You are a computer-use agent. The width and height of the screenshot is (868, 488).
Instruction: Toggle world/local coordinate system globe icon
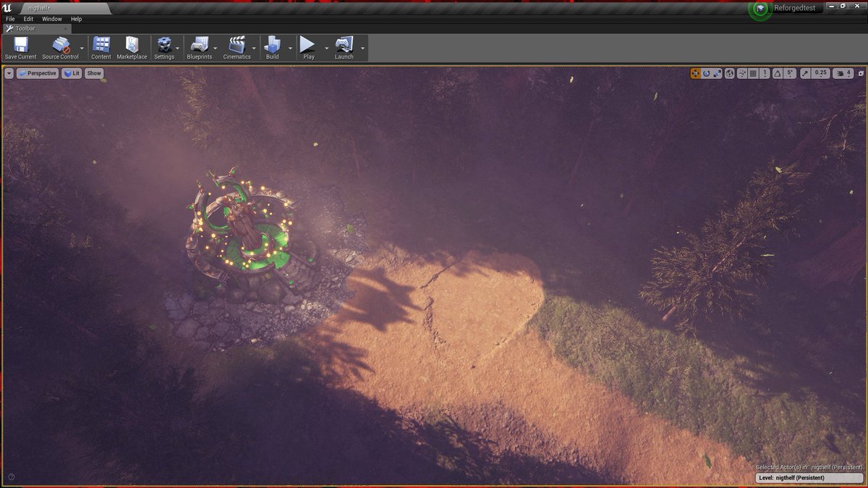pyautogui.click(x=729, y=73)
